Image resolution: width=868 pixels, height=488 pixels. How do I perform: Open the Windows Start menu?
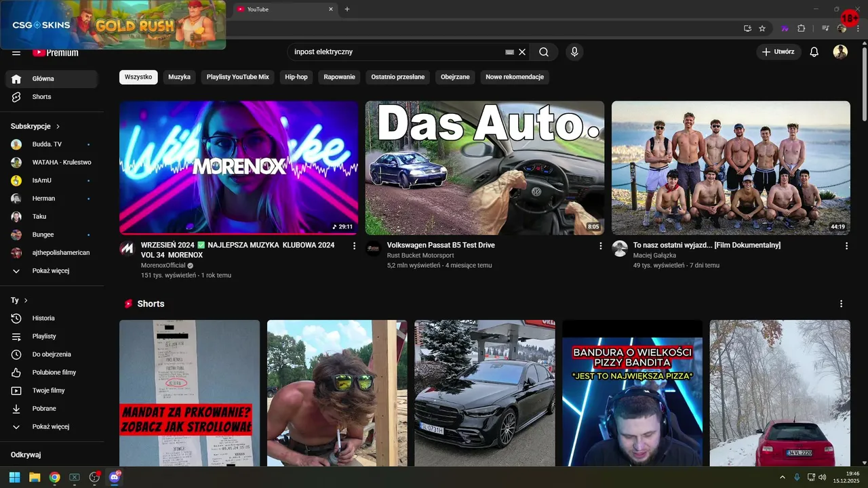(x=14, y=477)
